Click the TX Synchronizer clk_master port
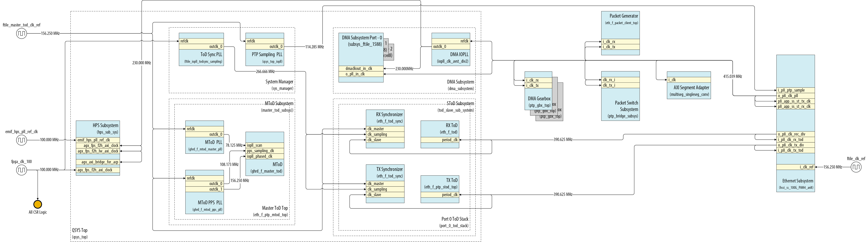Image resolution: width=868 pixels, height=242 pixels. tap(385, 184)
